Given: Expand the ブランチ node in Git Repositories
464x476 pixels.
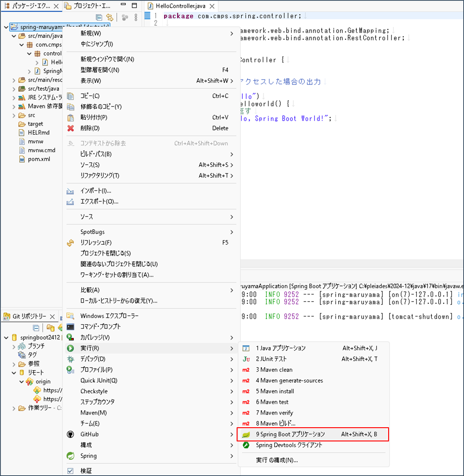Looking at the screenshot, I should (x=14, y=346).
